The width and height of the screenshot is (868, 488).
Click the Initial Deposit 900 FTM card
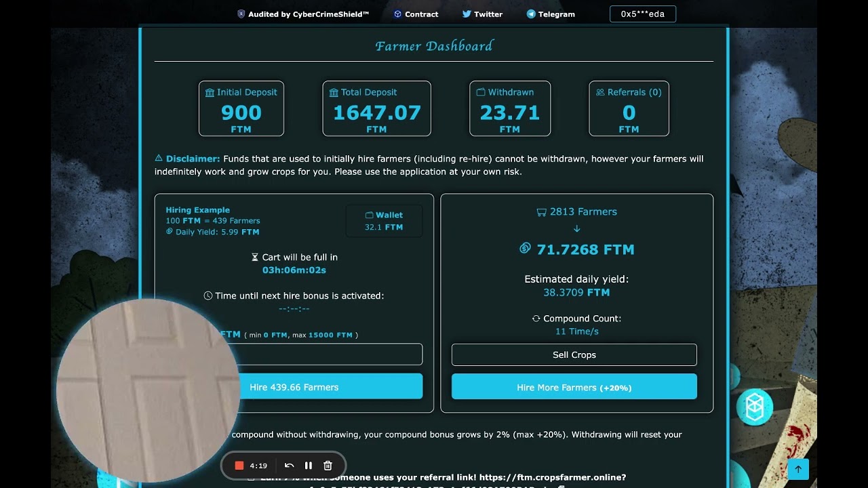(241, 108)
